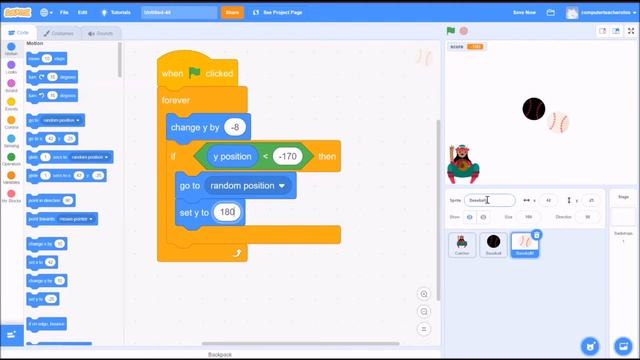Viewport: 640px width, 360px height.
Task: Switch to small stage layout
Action: (602, 31)
